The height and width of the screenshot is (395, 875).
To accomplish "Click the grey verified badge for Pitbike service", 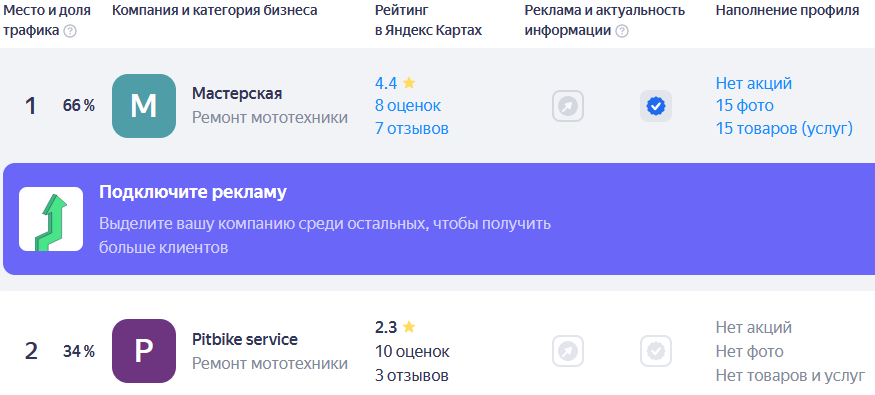I will click(x=656, y=351).
